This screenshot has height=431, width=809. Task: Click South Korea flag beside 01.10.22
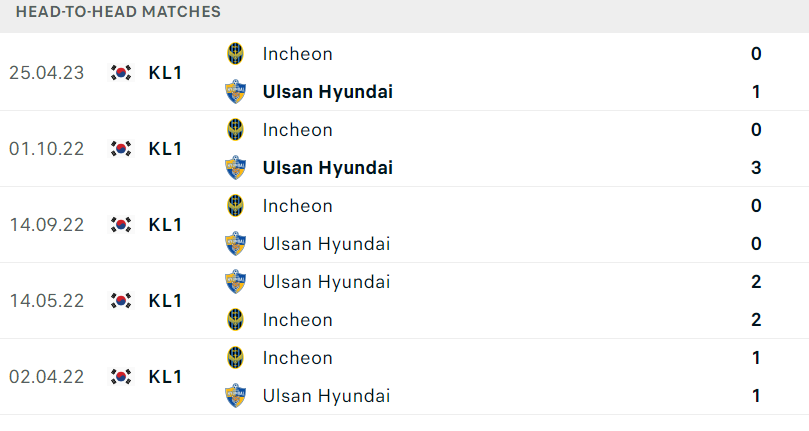(x=121, y=149)
